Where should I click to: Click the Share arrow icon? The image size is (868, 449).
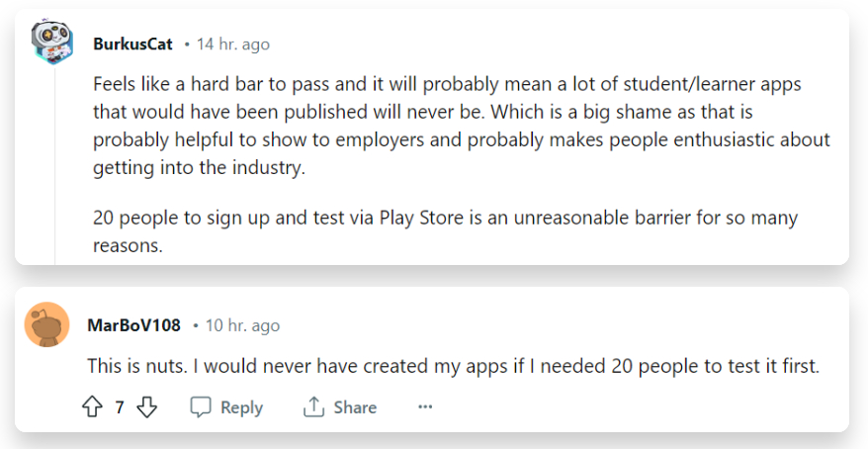[314, 407]
